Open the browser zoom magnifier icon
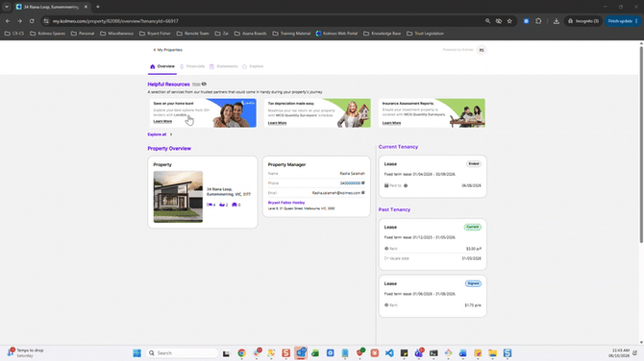644x361 pixels. 487,21
